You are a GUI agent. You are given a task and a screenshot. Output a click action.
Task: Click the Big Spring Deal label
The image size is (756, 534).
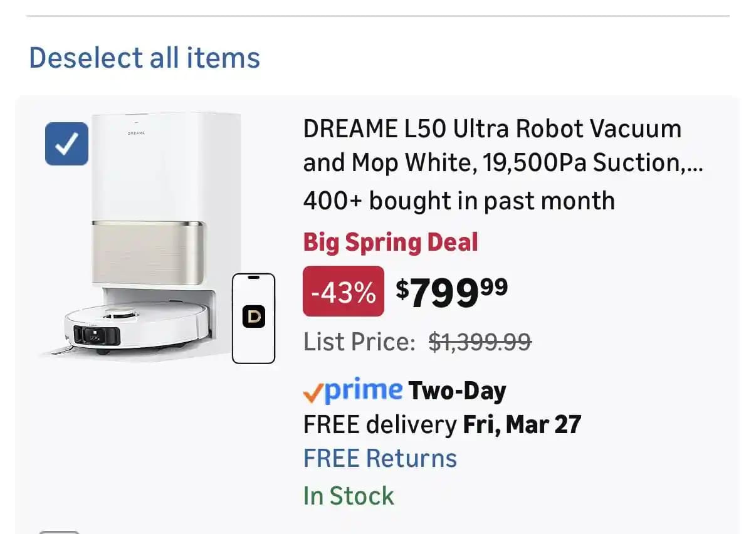391,243
